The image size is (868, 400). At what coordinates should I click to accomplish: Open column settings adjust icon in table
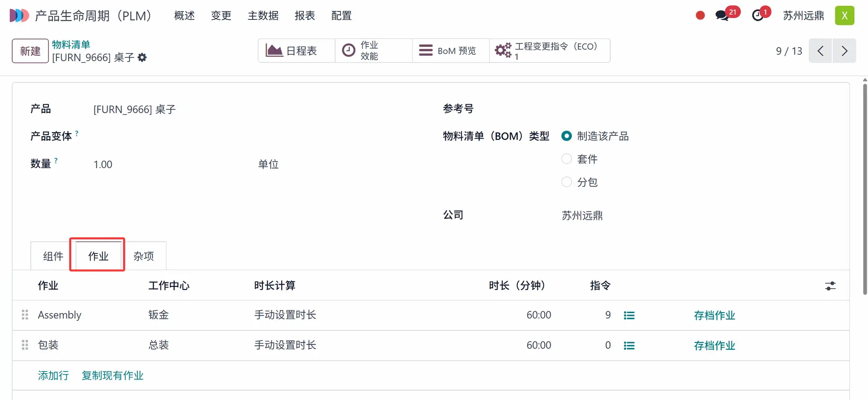[x=830, y=286]
